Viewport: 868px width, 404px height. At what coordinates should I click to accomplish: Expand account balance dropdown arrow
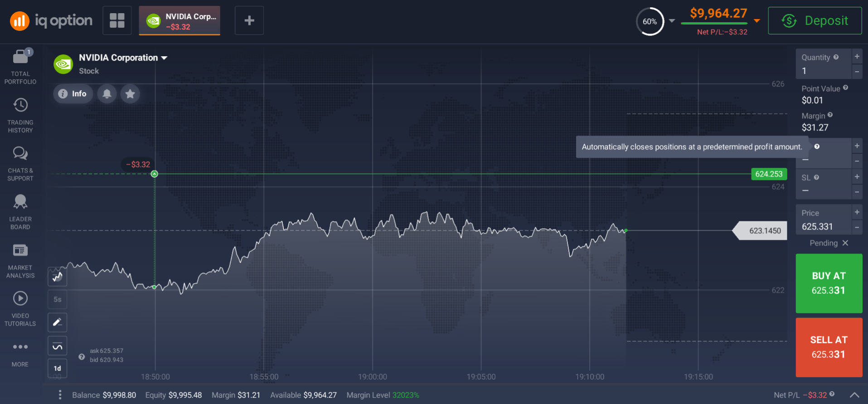coord(756,21)
